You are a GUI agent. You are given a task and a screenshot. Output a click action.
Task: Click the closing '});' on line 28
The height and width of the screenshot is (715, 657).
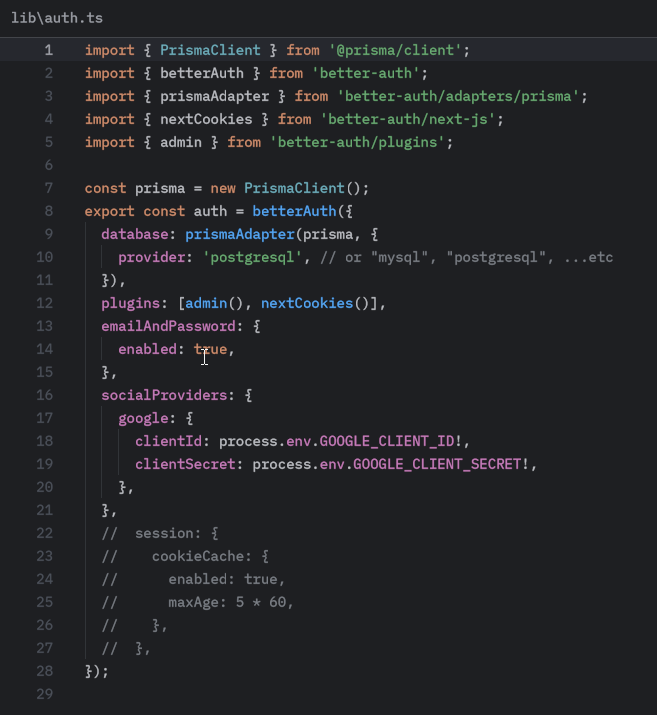pos(97,671)
